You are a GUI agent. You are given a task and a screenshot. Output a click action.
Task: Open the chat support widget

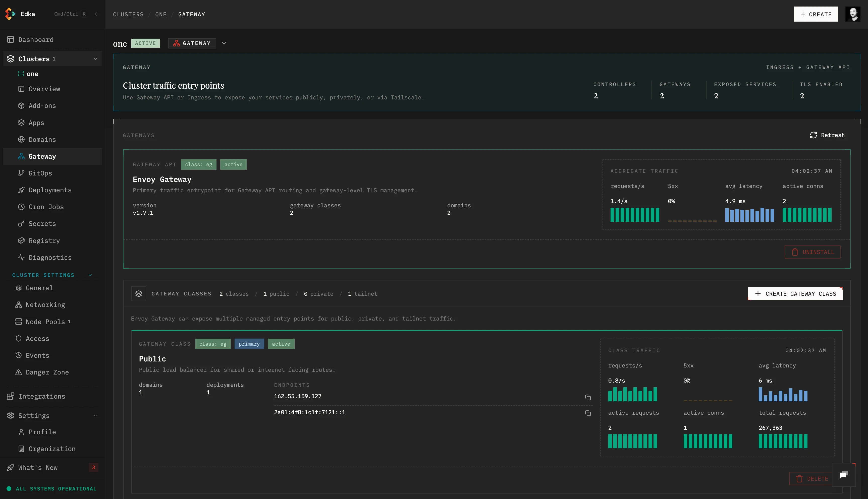point(843,475)
